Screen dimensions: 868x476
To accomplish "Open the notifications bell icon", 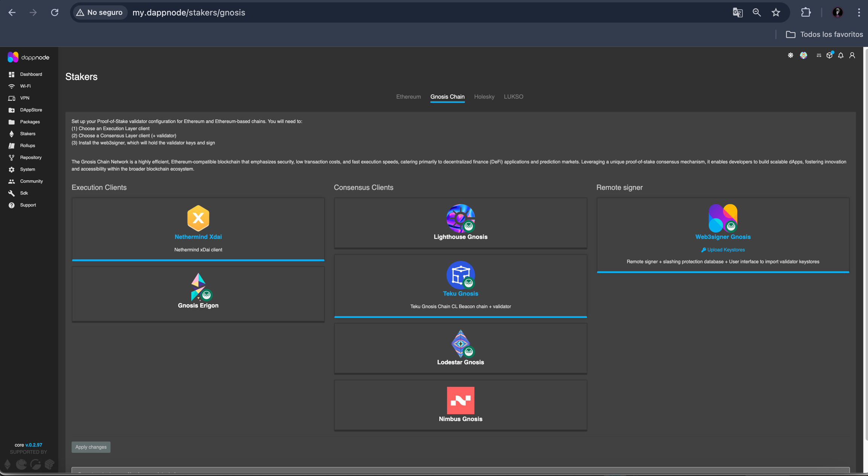I will [x=840, y=55].
